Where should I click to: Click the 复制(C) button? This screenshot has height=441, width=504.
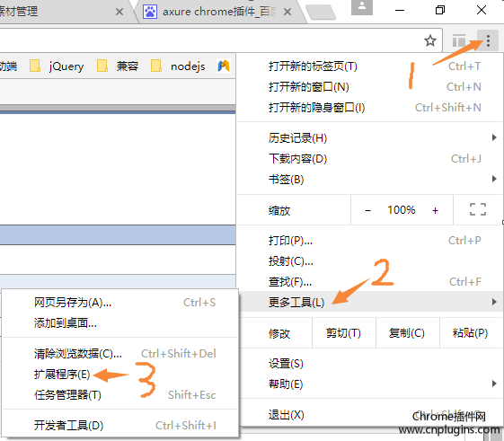click(407, 333)
